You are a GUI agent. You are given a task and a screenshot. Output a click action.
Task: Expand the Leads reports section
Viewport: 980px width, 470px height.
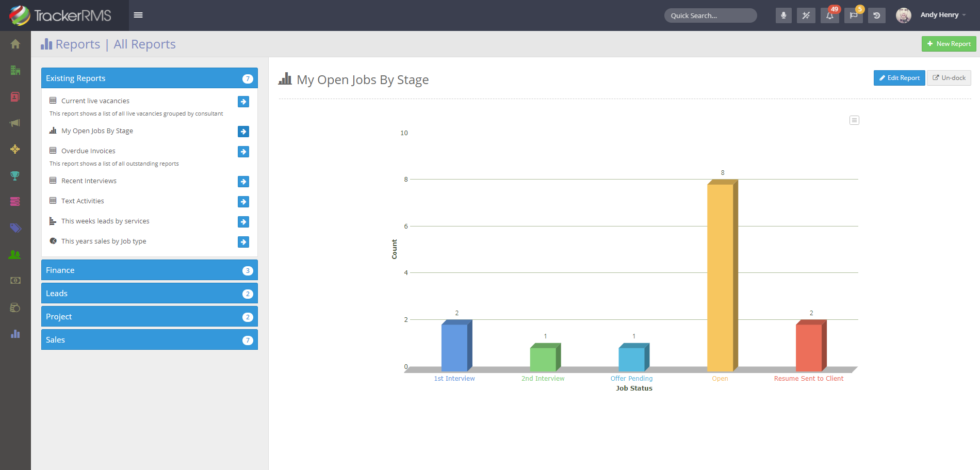(150, 294)
